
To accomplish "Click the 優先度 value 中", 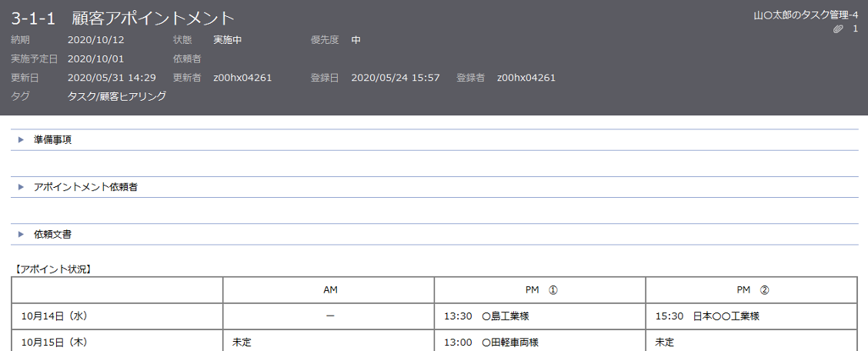I will pyautogui.click(x=356, y=39).
